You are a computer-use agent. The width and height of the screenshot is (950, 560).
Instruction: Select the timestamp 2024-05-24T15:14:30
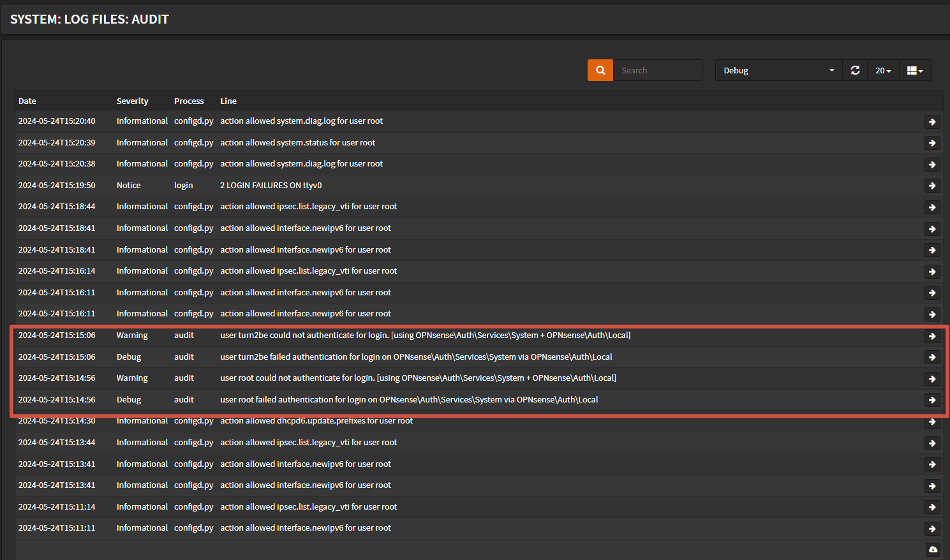coord(57,420)
